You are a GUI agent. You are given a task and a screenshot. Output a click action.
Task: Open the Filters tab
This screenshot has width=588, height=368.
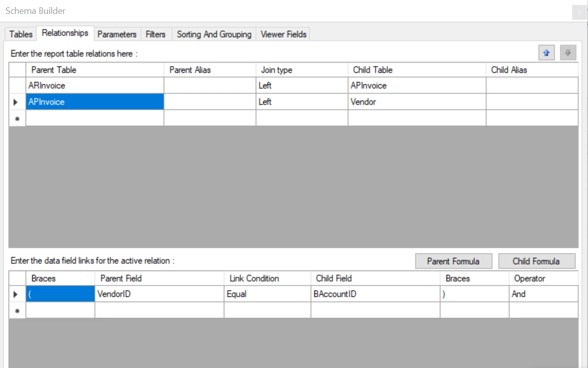(x=155, y=34)
